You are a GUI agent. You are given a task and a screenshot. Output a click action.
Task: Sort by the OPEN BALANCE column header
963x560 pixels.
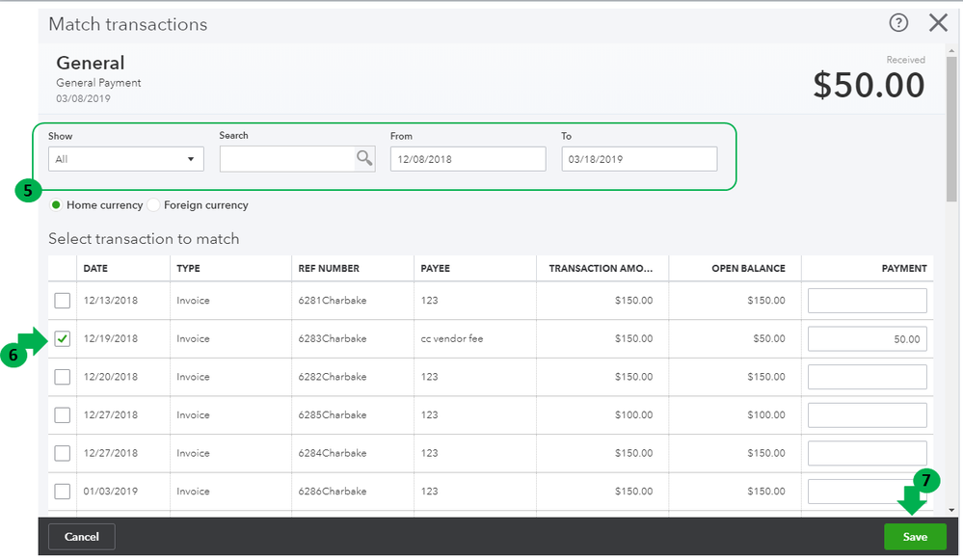(748, 268)
